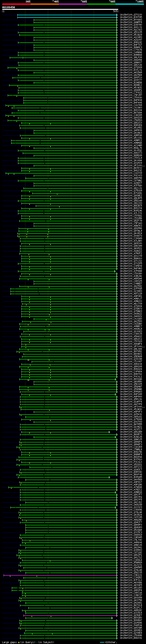This screenshot has width=146, height=644.
Task: Click the red 20% identity legend segment
Action: pos(16,4)
